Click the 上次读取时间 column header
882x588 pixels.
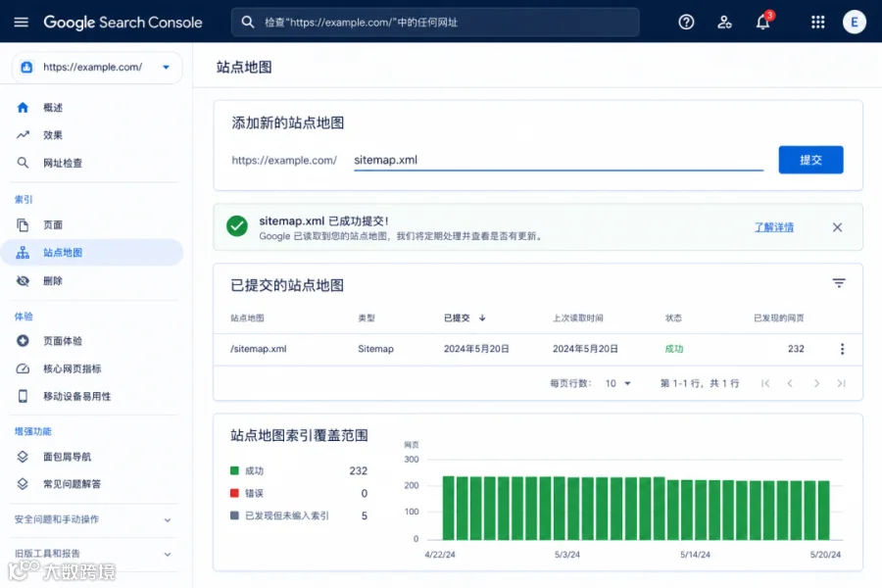tap(577, 318)
